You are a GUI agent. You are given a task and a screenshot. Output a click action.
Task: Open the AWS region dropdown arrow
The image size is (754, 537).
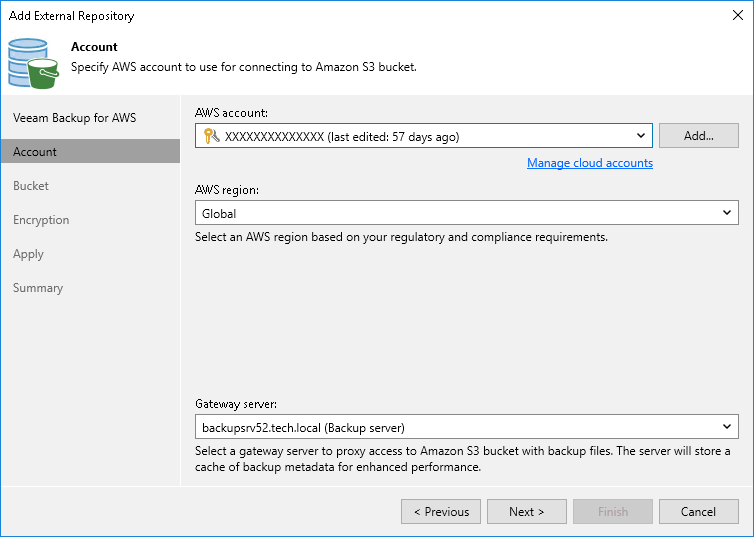click(x=727, y=213)
